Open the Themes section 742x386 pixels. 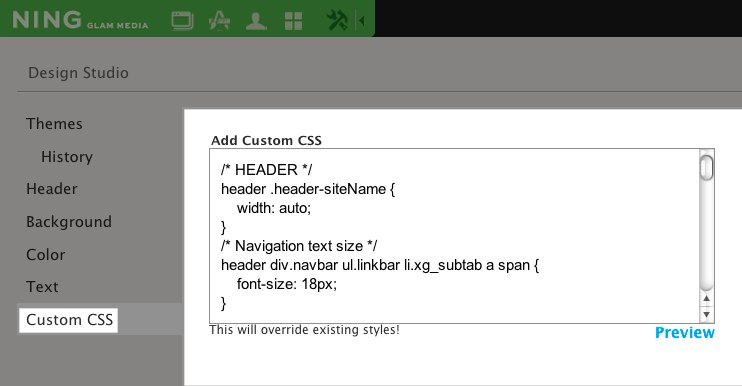tap(54, 124)
